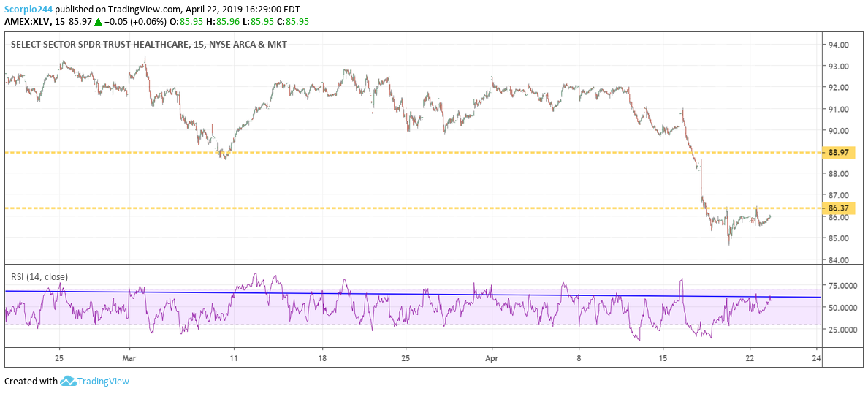Viewport: 868px width, 394px height.
Task: Click the 15 date marker on time axis
Action: (x=663, y=358)
